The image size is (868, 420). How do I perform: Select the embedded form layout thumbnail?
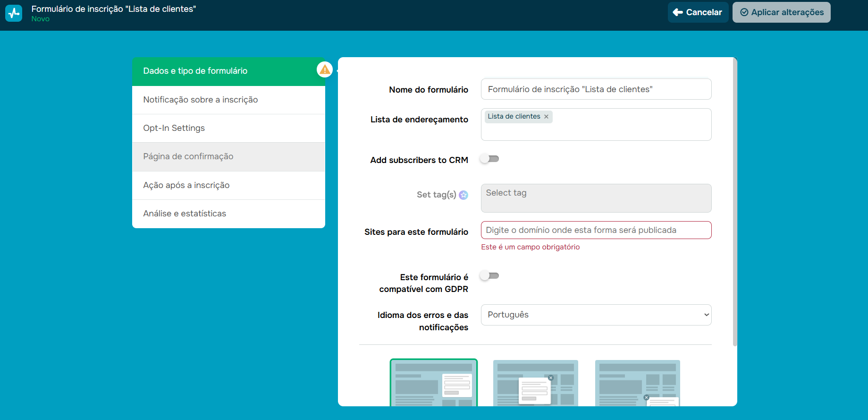tap(434, 383)
